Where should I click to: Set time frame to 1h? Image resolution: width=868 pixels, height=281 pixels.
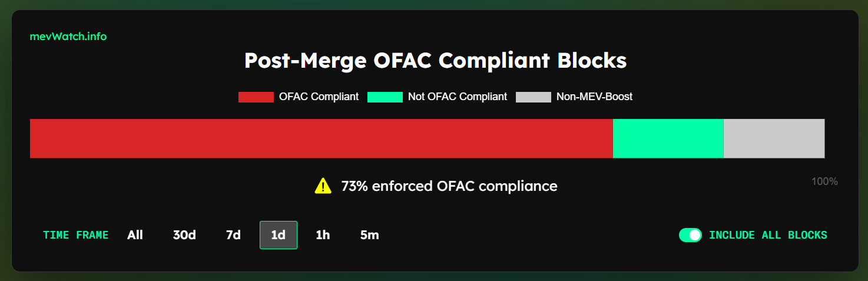(323, 235)
